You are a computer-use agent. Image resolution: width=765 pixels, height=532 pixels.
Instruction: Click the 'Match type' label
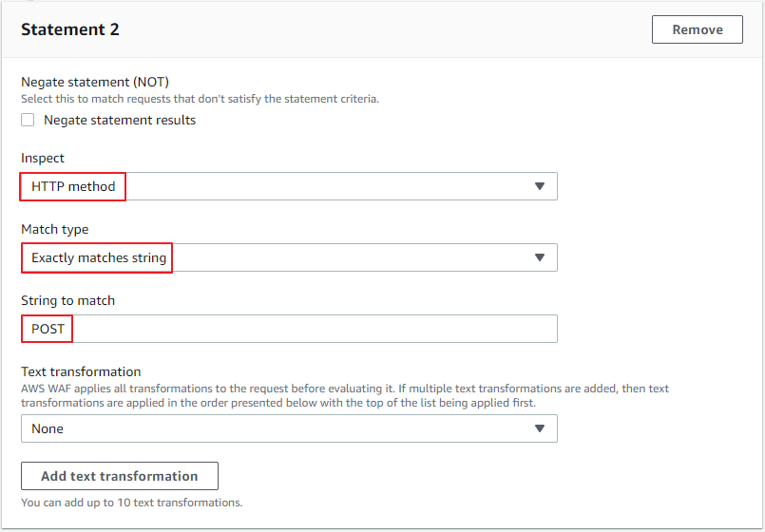(55, 229)
